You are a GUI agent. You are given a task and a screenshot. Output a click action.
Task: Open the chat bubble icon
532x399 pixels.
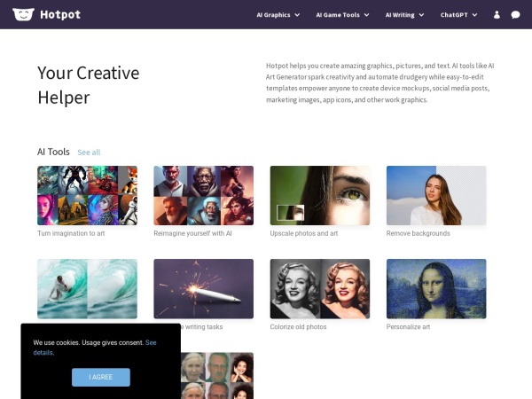pos(515,14)
